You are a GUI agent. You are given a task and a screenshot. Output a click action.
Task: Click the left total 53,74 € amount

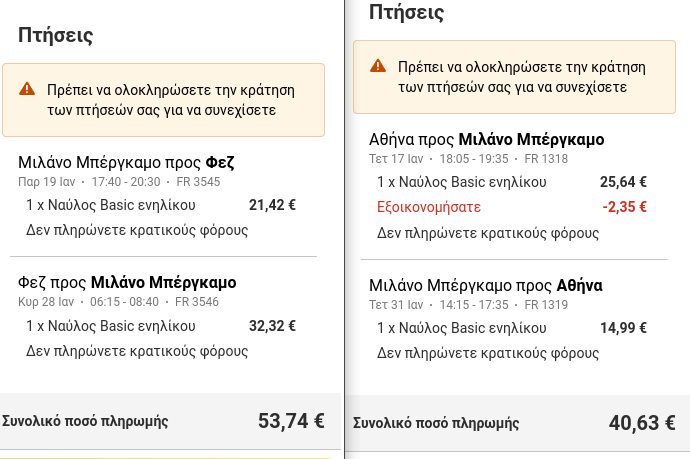coord(291,421)
